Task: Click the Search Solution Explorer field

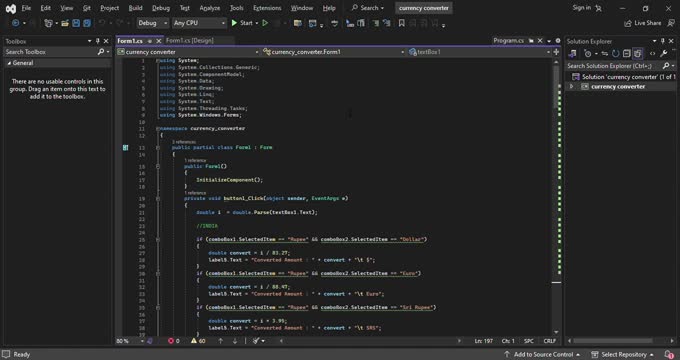Action: click(x=614, y=65)
